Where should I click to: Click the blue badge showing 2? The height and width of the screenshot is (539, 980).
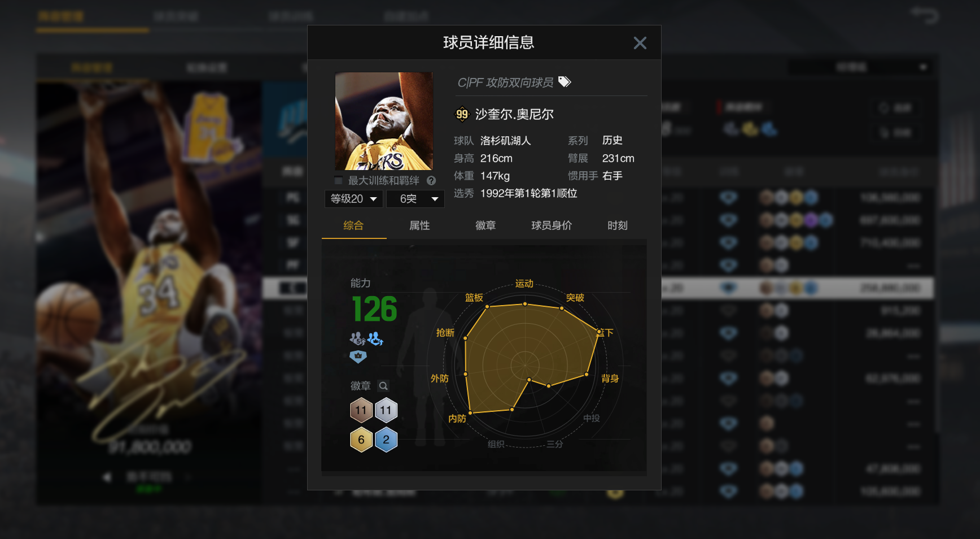pos(386,440)
